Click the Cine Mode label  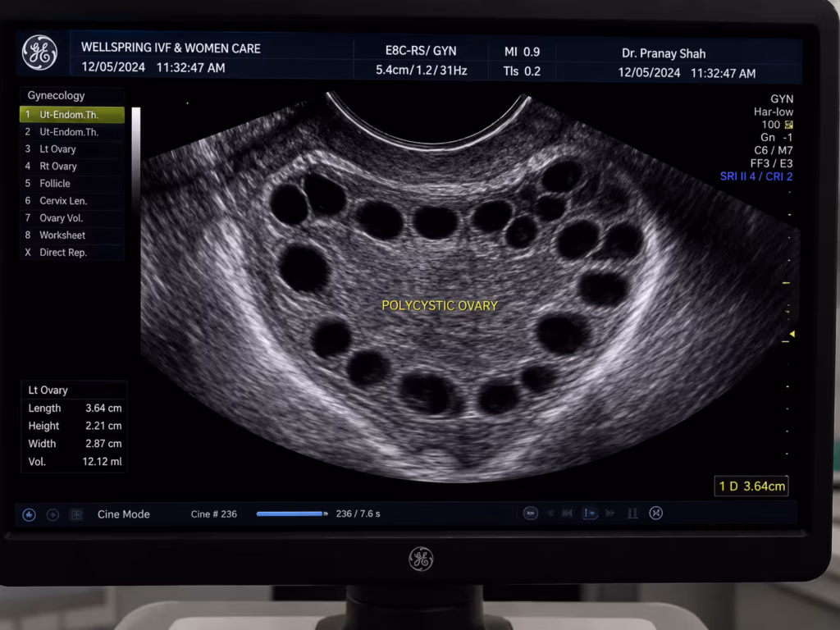[124, 514]
